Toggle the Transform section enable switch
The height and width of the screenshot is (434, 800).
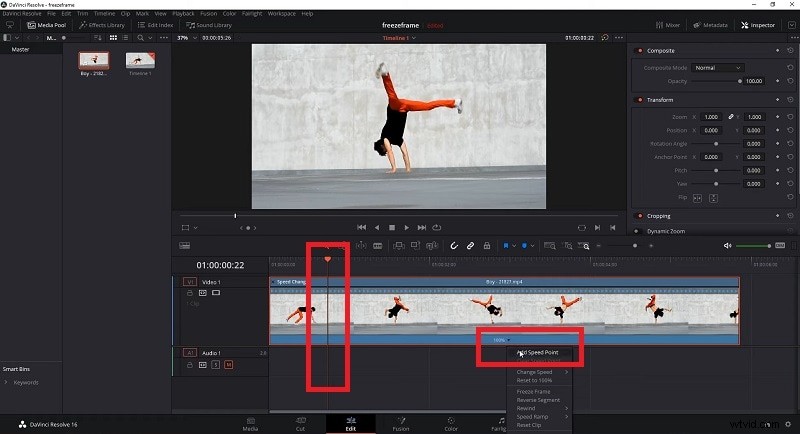pyautogui.click(x=639, y=100)
